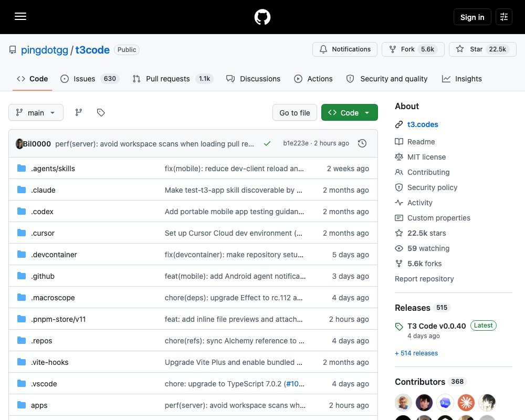The width and height of the screenshot is (525, 420).
Task: Open the blue circular contributor avatar
Action: pos(445,403)
